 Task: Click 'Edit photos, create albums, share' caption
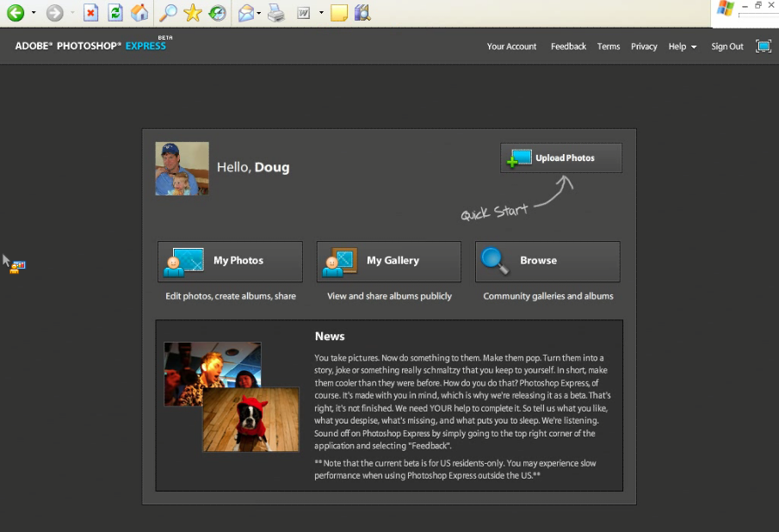click(231, 296)
